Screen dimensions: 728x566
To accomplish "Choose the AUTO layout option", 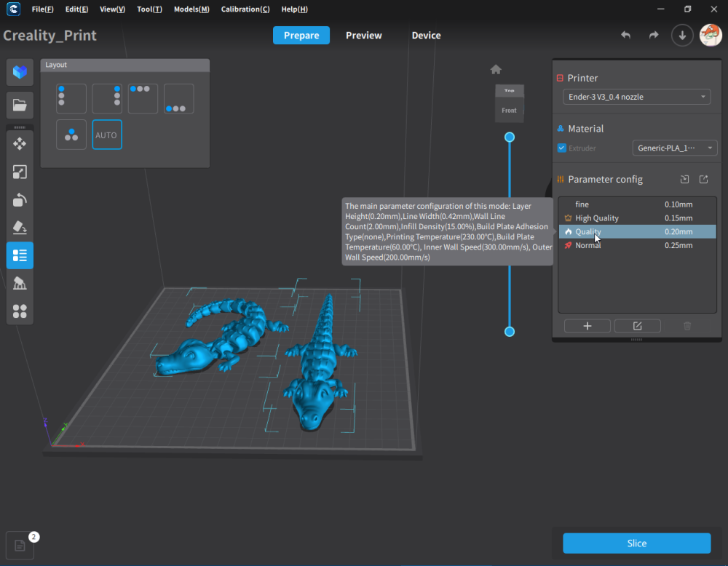I will (107, 135).
